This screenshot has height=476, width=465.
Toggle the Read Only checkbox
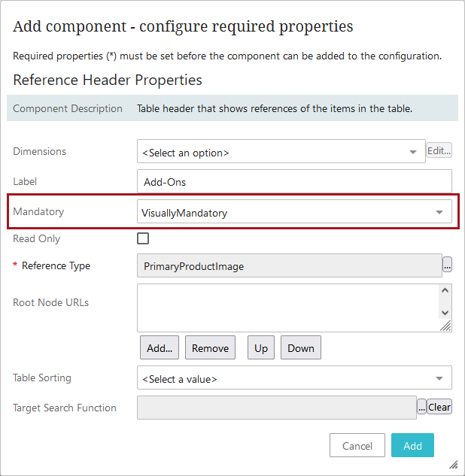[143, 238]
